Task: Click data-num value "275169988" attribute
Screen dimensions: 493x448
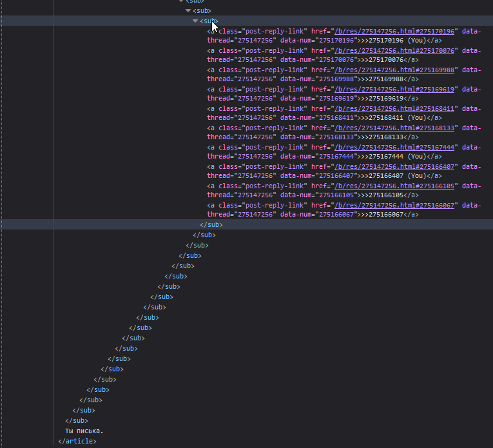Action: coord(336,79)
